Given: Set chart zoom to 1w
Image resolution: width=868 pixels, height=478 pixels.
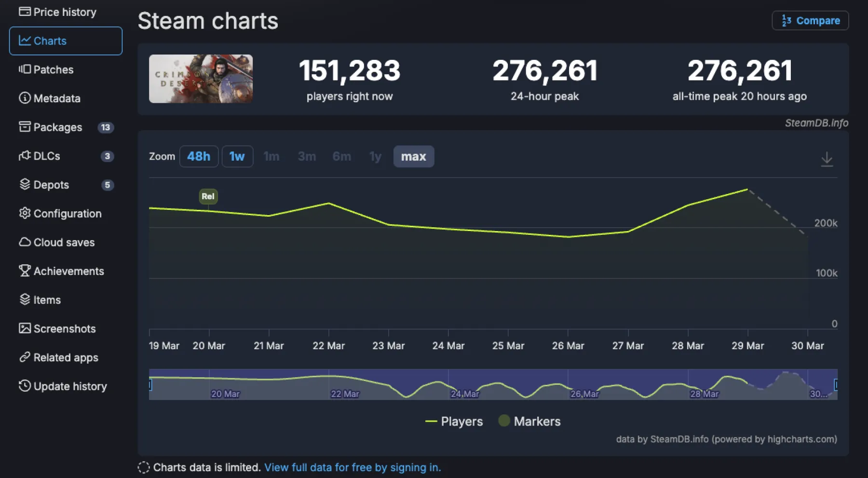Looking at the screenshot, I should point(237,156).
